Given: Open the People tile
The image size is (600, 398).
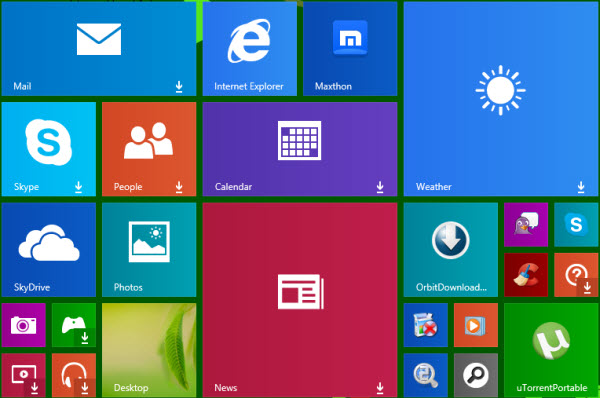Looking at the screenshot, I should point(149,149).
